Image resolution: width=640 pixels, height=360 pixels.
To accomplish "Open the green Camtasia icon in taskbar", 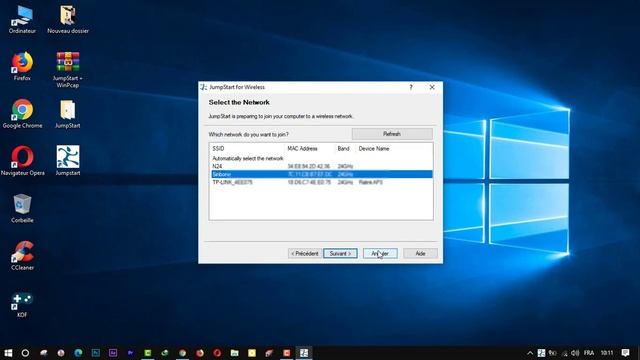I will tap(148, 353).
